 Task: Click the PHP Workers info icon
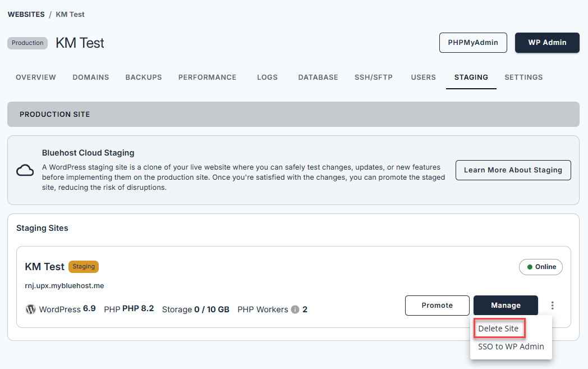tap(295, 309)
